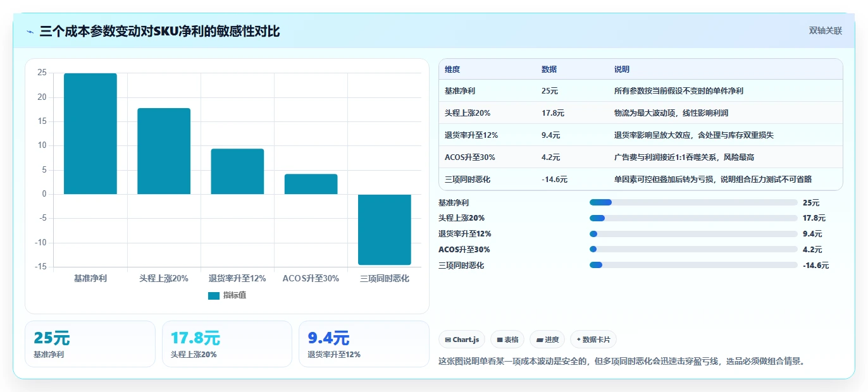Click the 物流为最大波动项 description cell
This screenshot has height=392, width=868.
[x=671, y=113]
